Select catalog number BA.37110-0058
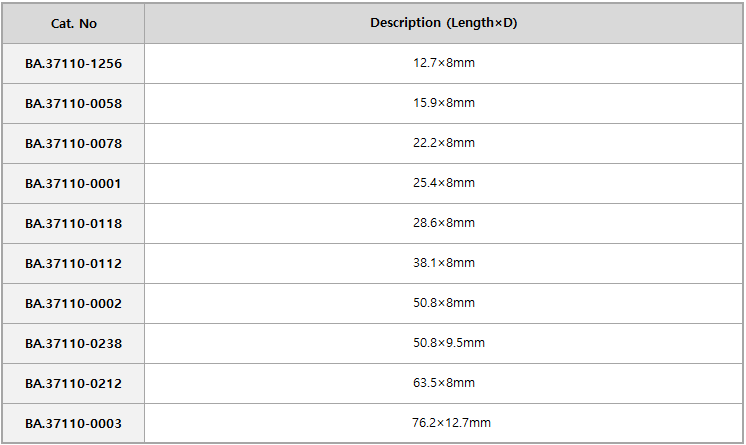The image size is (746, 445). [74, 104]
